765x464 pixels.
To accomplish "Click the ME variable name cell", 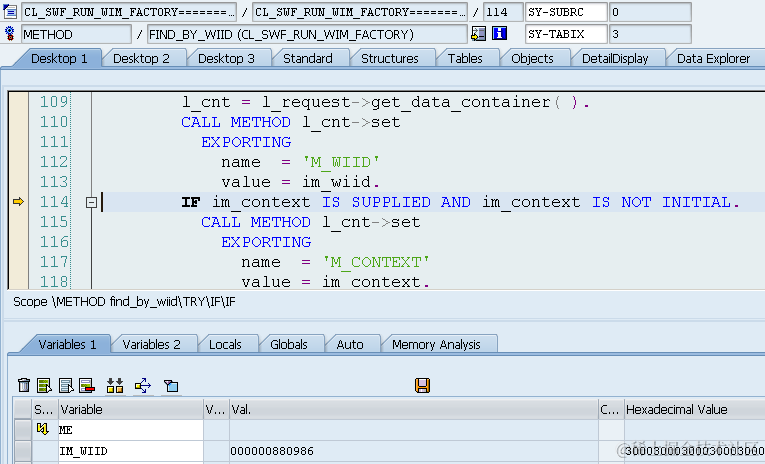I will (x=131, y=430).
